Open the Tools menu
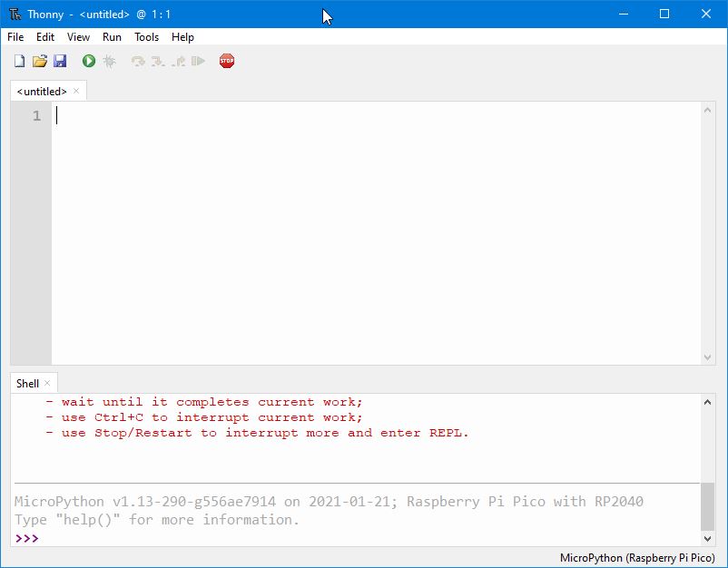 [146, 37]
